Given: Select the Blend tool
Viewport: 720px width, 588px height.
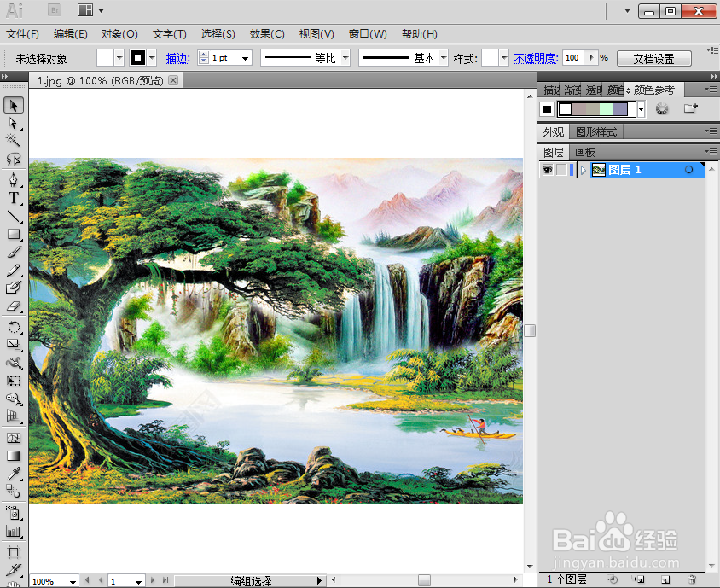Looking at the screenshot, I should pos(14,491).
